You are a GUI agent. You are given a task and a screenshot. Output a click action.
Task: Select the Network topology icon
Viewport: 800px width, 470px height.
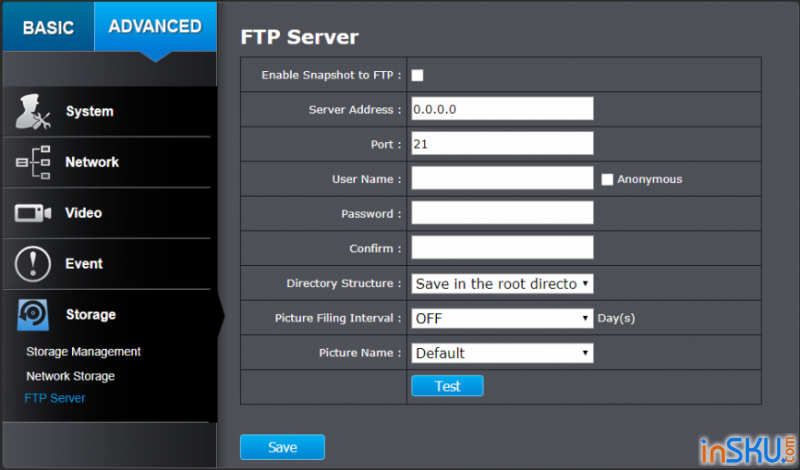click(33, 162)
